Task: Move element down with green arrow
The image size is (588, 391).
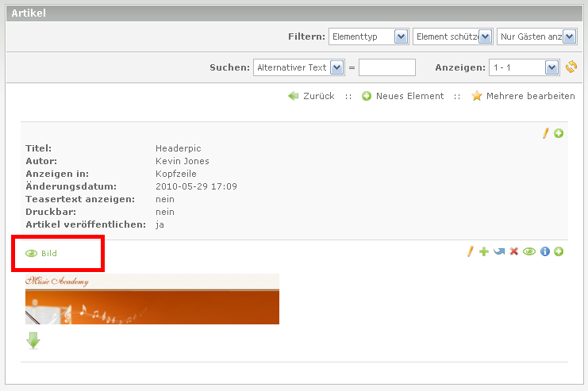Action: pos(33,341)
